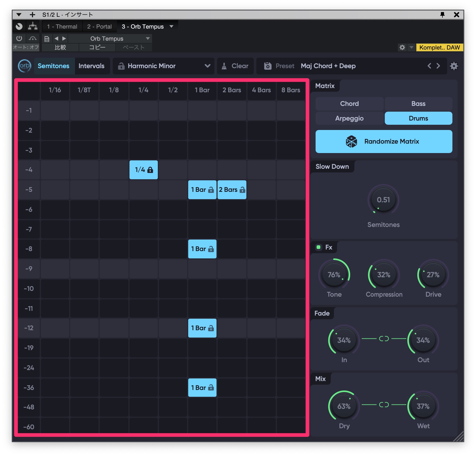Click the scale lock icon beside Harmonic Minor
The width and height of the screenshot is (476, 456).
click(x=121, y=66)
